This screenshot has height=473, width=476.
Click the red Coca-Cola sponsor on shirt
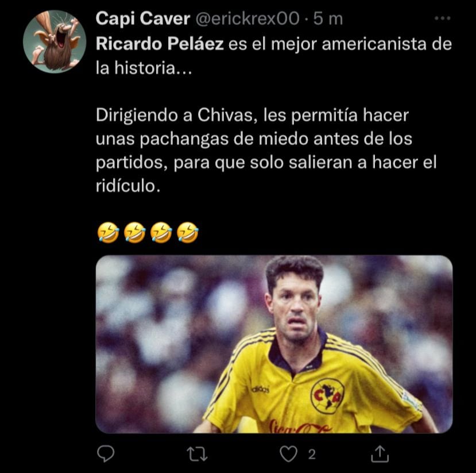299,426
